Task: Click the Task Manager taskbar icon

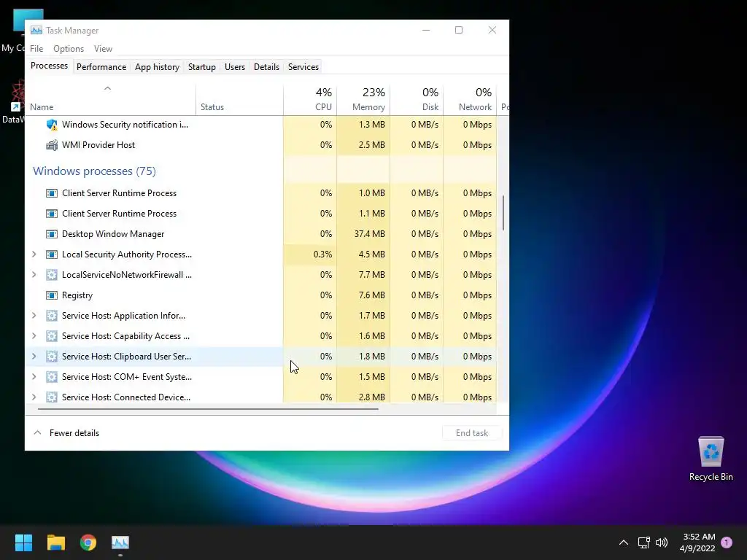Action: 120,542
